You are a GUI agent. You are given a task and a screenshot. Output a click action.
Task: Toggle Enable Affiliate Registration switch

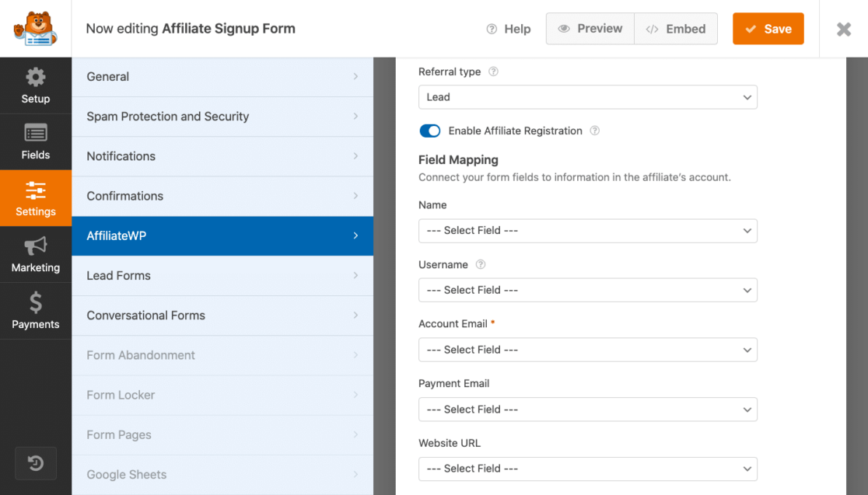click(x=429, y=131)
